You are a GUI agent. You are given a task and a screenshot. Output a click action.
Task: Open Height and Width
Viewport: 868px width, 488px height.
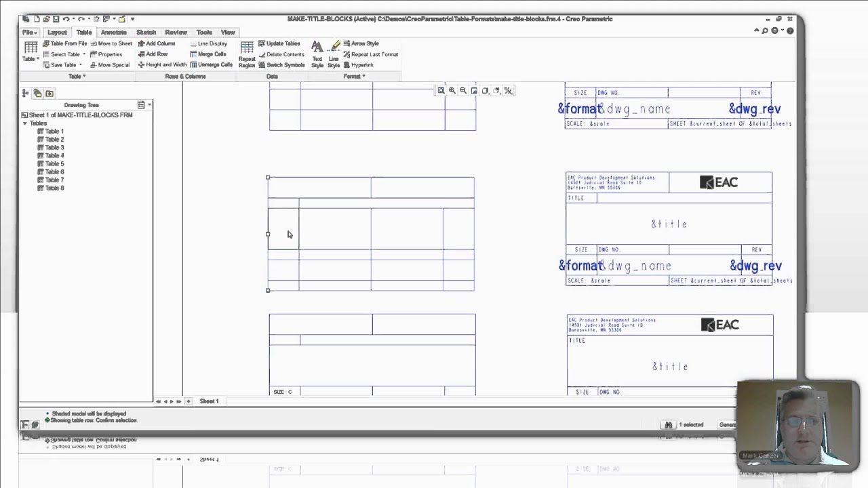(162, 65)
